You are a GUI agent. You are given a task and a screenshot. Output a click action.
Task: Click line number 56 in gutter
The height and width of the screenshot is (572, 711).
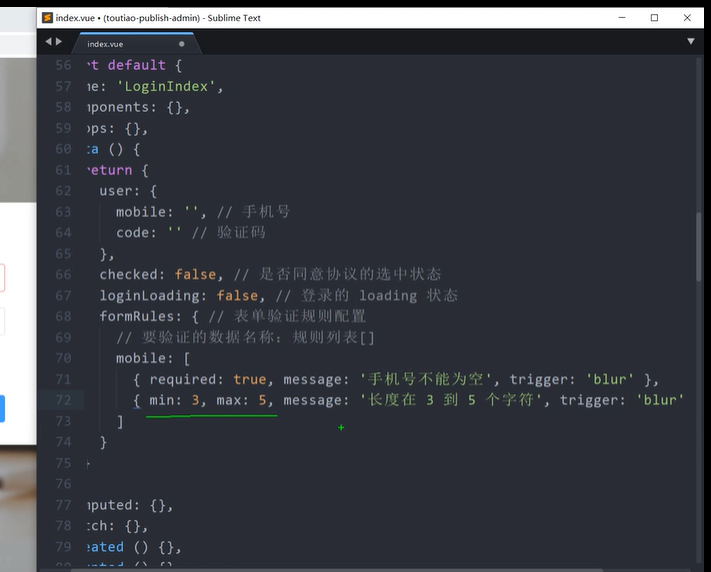pyautogui.click(x=63, y=65)
